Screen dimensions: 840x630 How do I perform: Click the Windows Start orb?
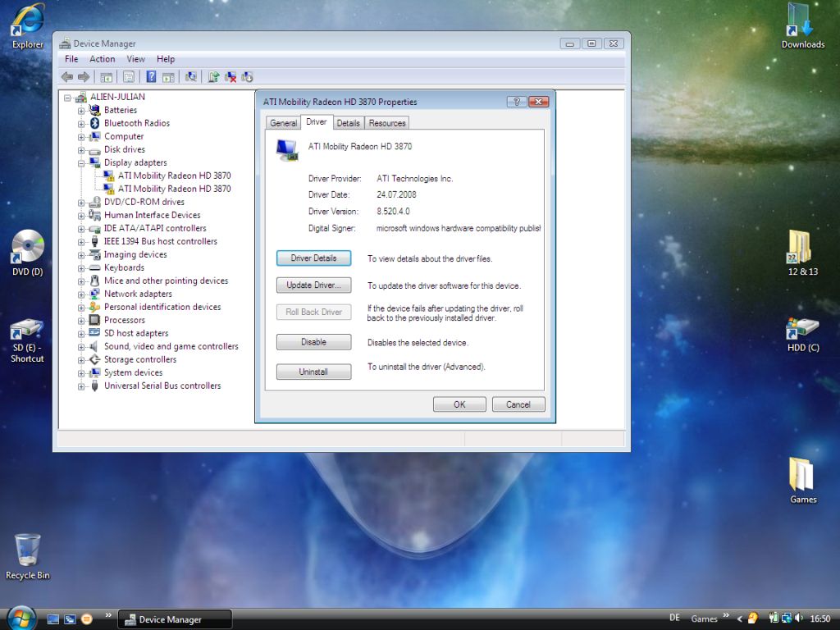pyautogui.click(x=21, y=619)
